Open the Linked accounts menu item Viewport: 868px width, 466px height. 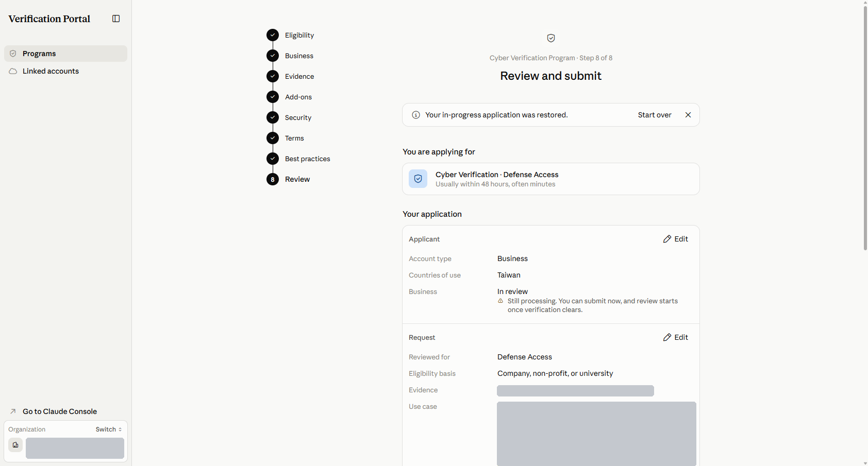pos(65,71)
